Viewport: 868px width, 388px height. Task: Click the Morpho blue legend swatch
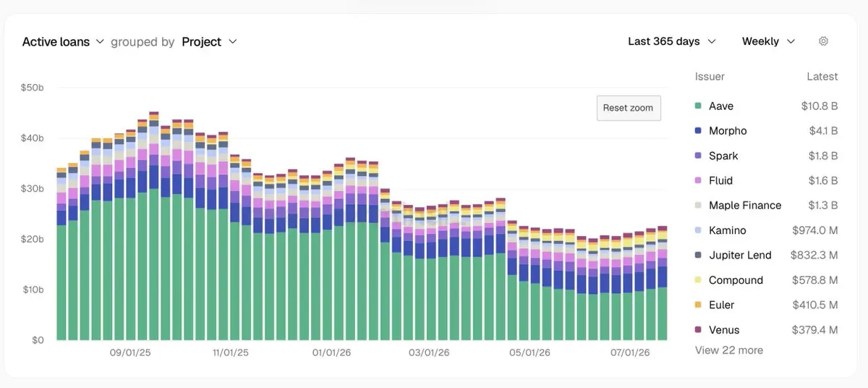(x=698, y=131)
